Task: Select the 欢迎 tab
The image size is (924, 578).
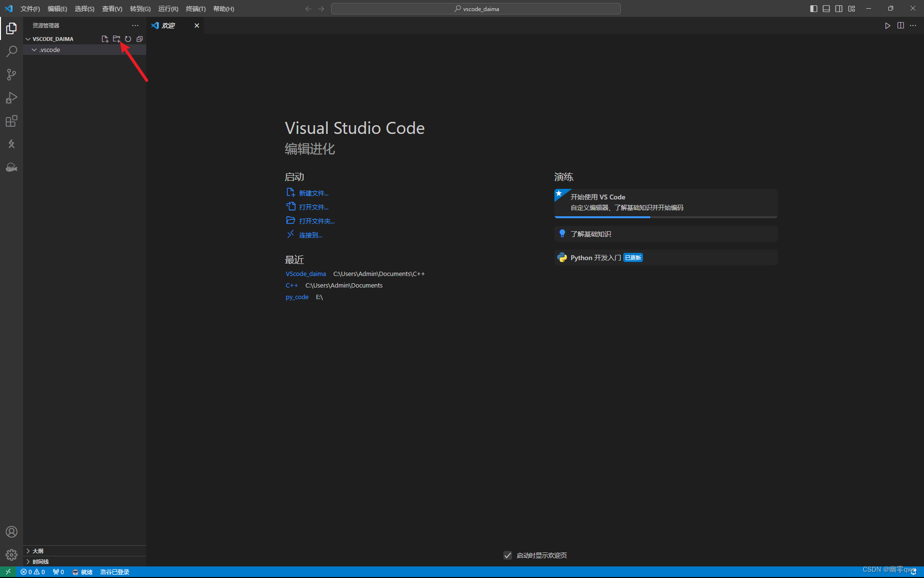Action: [175, 26]
